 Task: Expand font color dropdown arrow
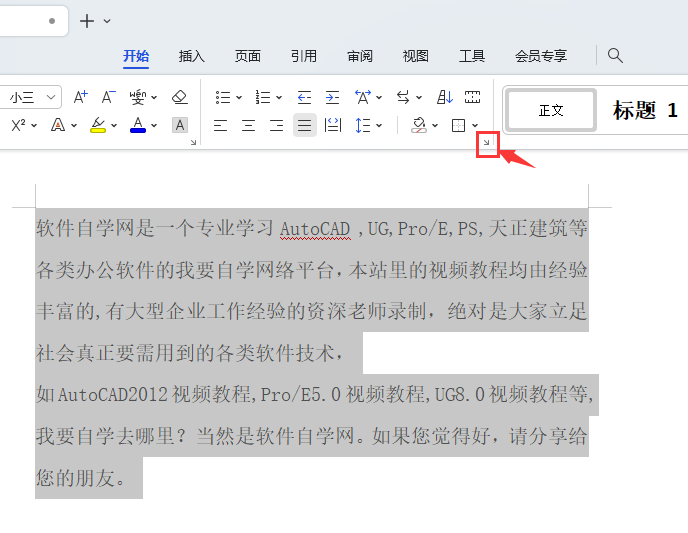[x=154, y=126]
